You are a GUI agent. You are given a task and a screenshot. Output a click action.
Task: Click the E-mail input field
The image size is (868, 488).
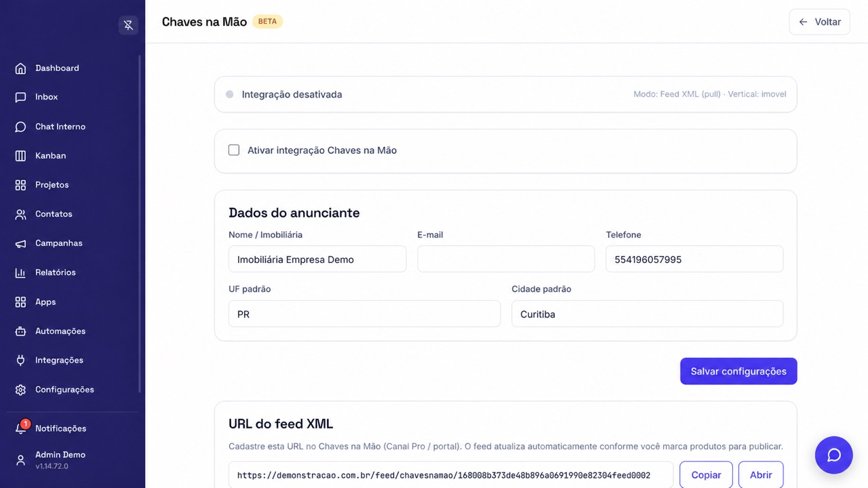[506, 259]
